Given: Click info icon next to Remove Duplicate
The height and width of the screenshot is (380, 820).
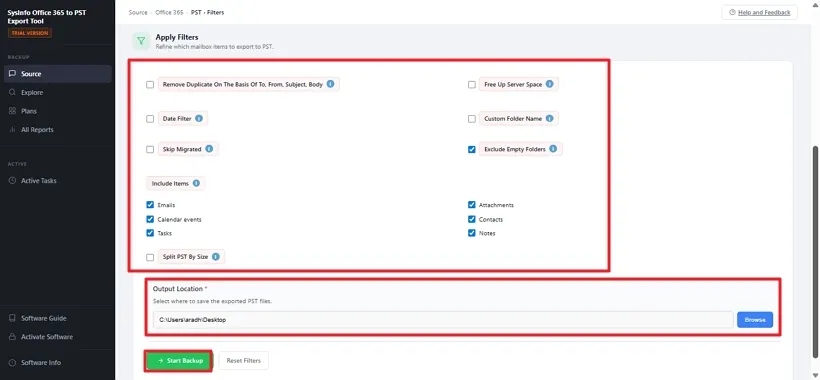Looking at the screenshot, I should point(331,84).
